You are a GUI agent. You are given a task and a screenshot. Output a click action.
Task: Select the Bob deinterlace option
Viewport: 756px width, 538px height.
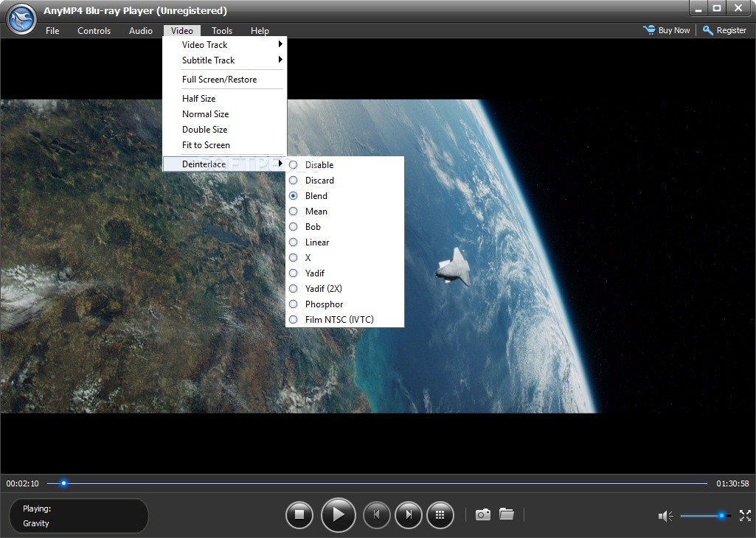point(344,226)
